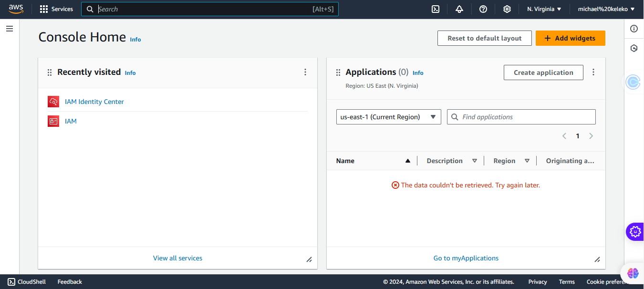The image size is (644, 289).
Task: Click Go to myApplications link
Action: pyautogui.click(x=466, y=258)
